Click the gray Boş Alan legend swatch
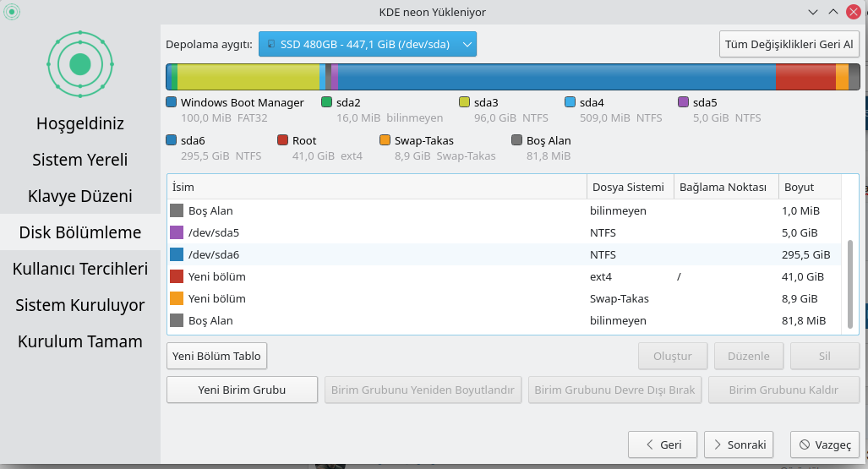 coord(517,140)
